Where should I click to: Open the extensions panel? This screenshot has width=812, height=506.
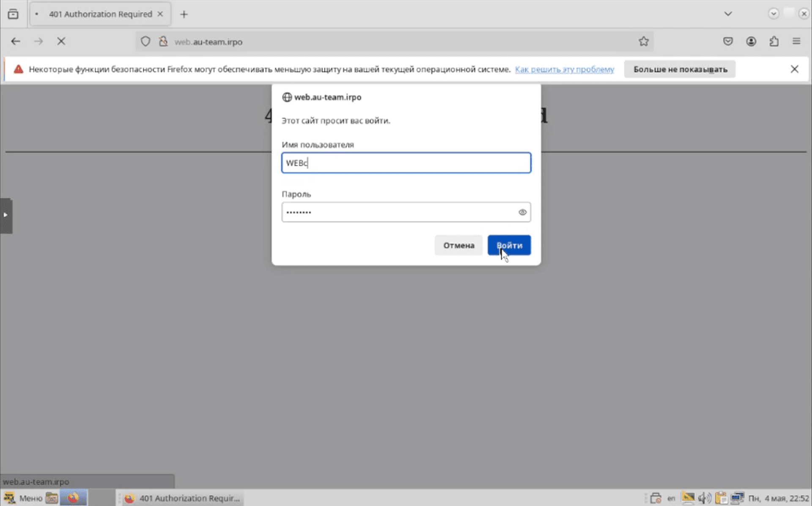coord(774,41)
